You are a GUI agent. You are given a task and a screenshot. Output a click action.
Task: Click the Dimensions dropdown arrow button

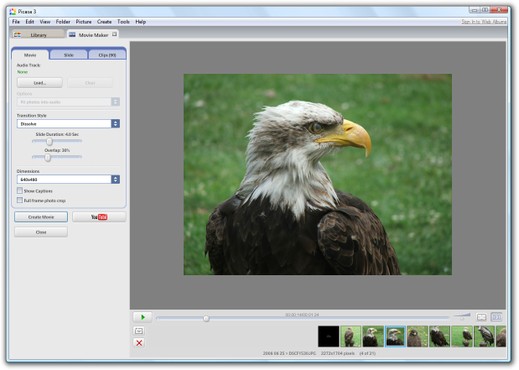[x=115, y=179]
